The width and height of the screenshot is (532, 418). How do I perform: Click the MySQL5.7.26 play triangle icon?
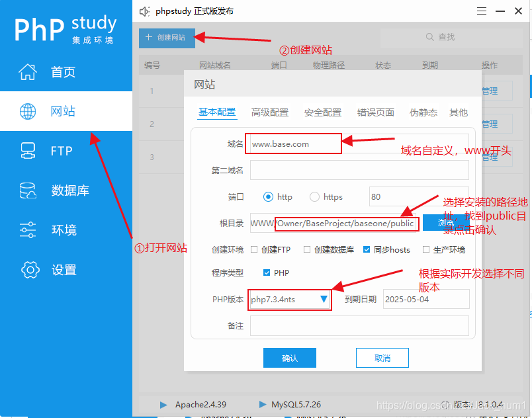coord(262,404)
